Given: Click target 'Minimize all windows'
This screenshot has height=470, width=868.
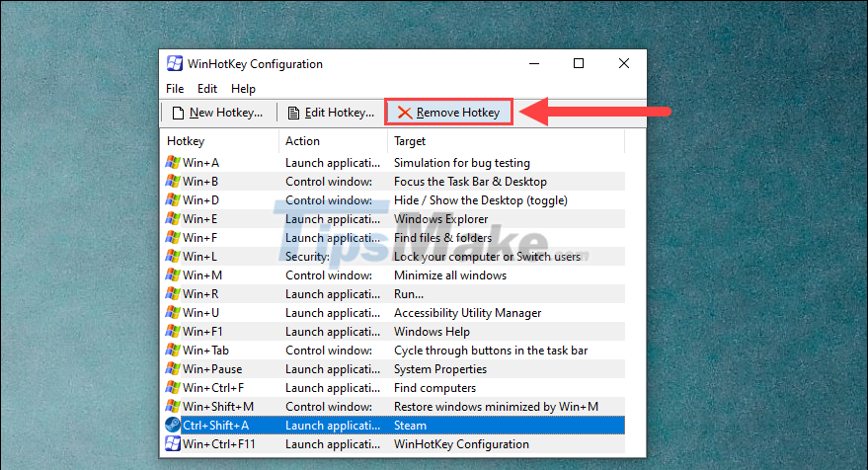Looking at the screenshot, I should click(450, 275).
